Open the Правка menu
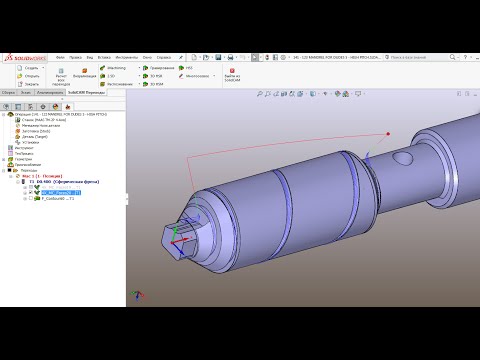Screen dimensions: 480x360 (x=75, y=57)
